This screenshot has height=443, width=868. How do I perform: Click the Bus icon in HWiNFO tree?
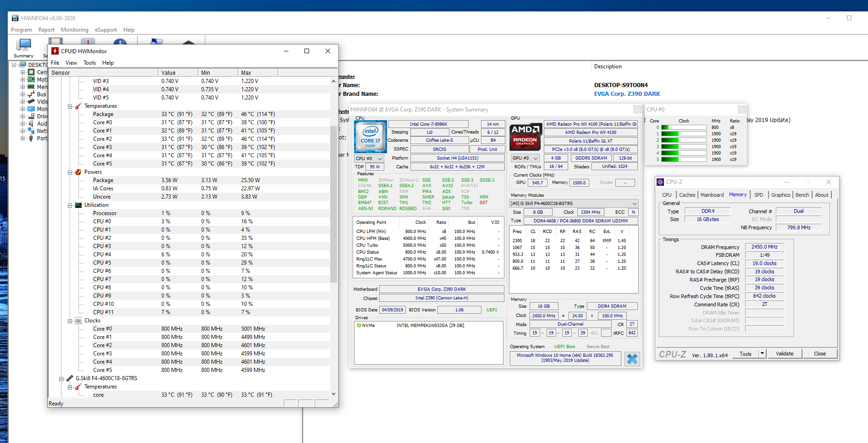[x=31, y=94]
